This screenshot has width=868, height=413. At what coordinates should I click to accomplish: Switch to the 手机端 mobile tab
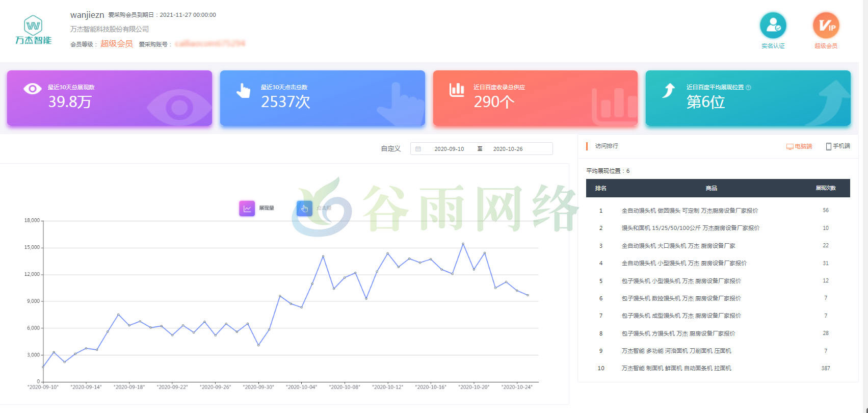click(838, 146)
